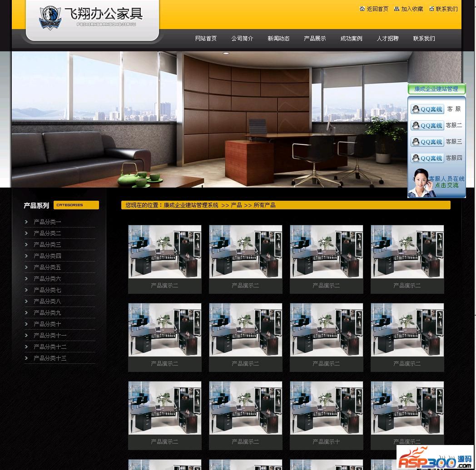Screen dimensions: 476x470
Task: Click the arrow icon before 产品分类三
Action: pyautogui.click(x=26, y=245)
